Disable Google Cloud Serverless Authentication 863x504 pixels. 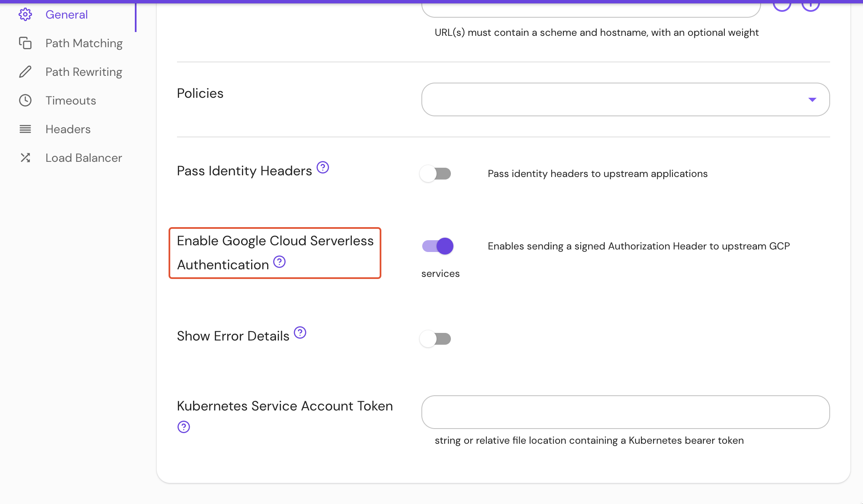click(x=437, y=246)
